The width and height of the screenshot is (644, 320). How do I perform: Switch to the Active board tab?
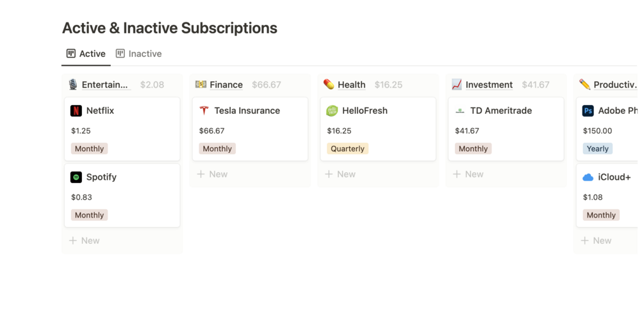pos(86,54)
